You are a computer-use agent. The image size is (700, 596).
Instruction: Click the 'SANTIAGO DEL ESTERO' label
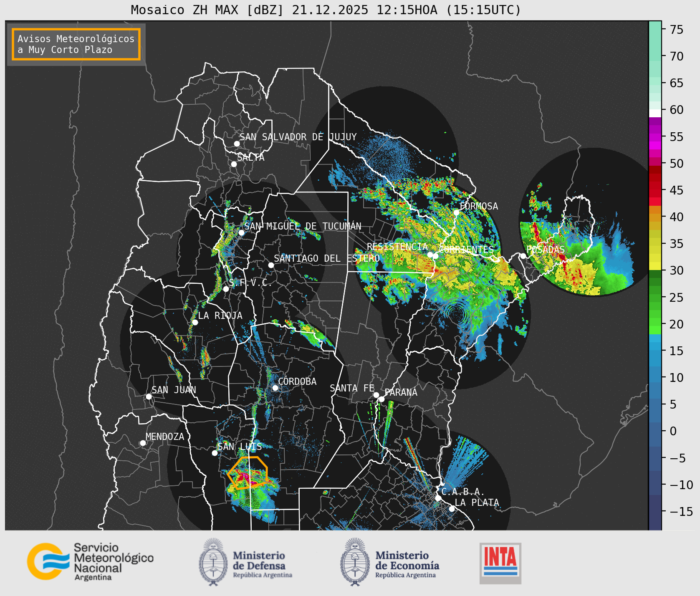click(327, 258)
